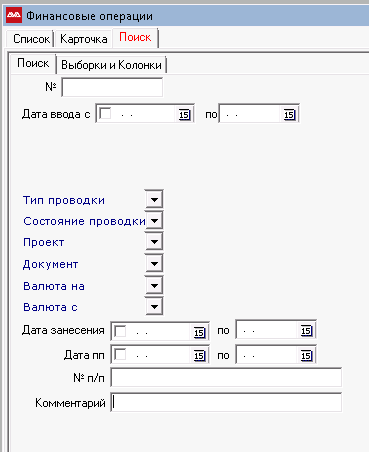Open the Выборки и Колонки tab
This screenshot has width=369, height=452.
[x=111, y=65]
